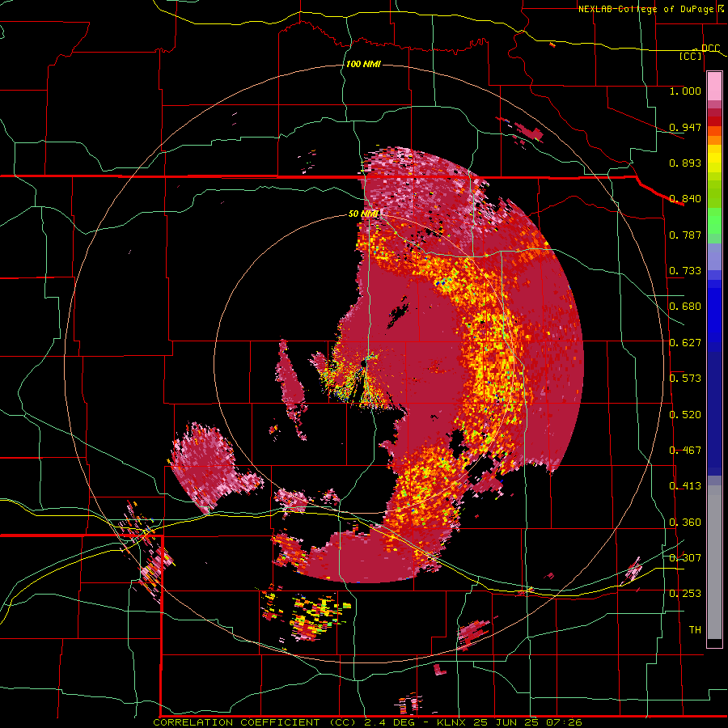728x728 pixels.
Task: Click the 0.520 legend value
Action: click(685, 415)
